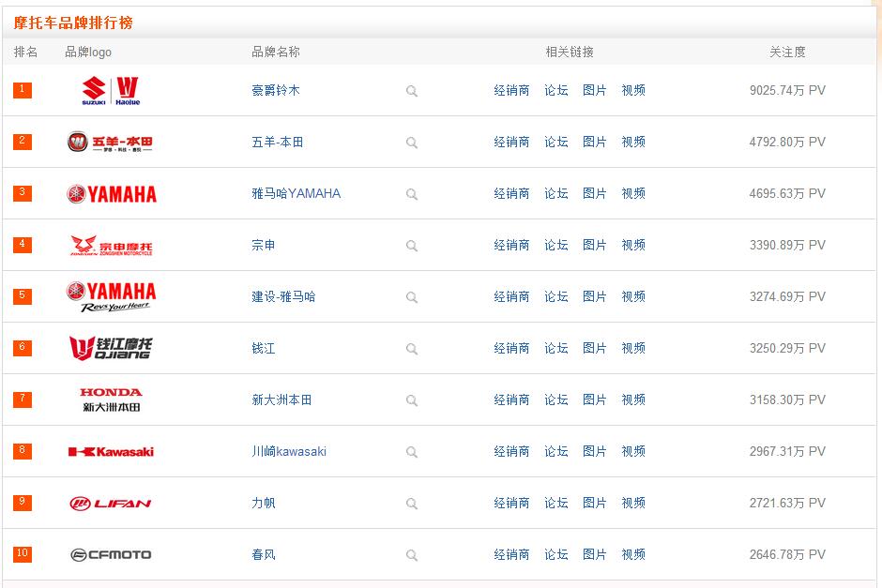Open 论坛 link in 钱江 row

pos(555,349)
